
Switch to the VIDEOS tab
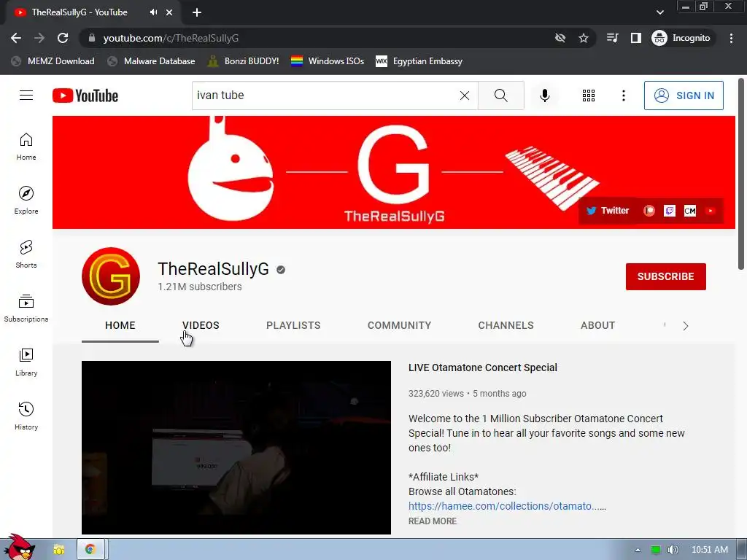click(x=201, y=325)
